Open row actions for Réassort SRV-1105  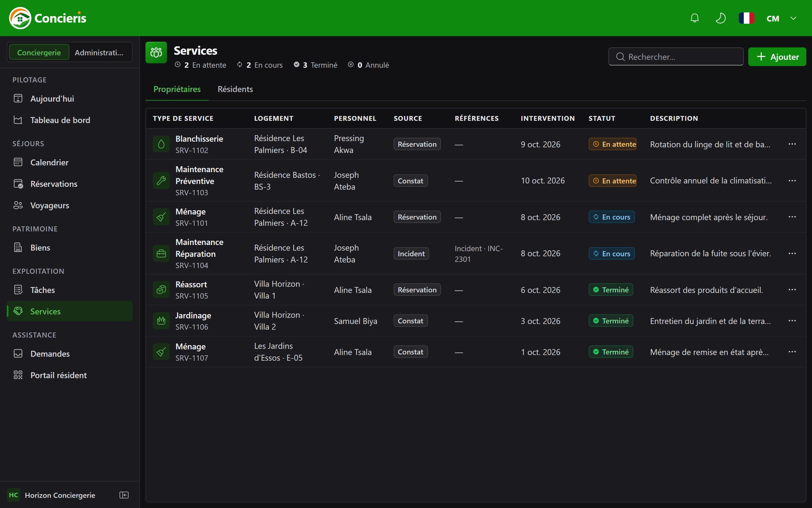click(x=792, y=290)
